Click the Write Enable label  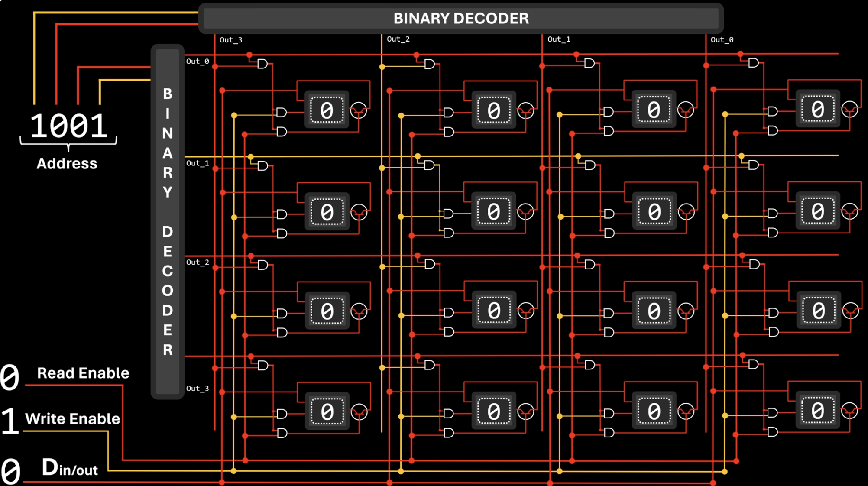pos(72,419)
